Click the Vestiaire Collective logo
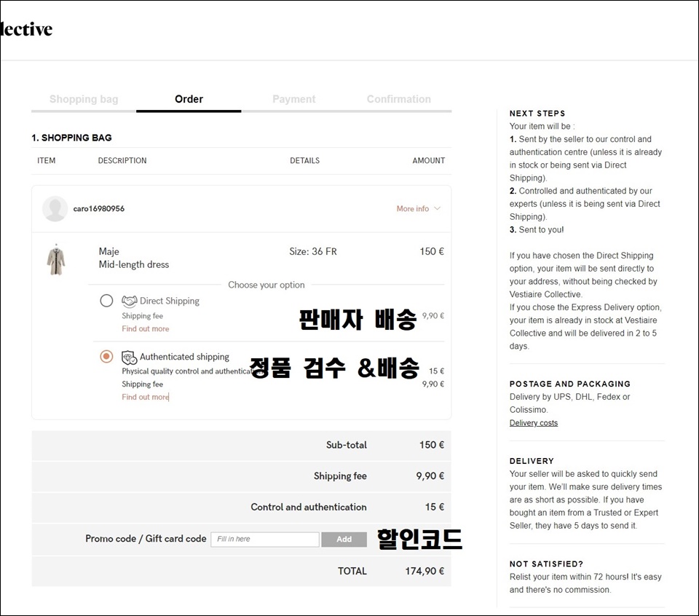The width and height of the screenshot is (699, 616). [x=26, y=29]
